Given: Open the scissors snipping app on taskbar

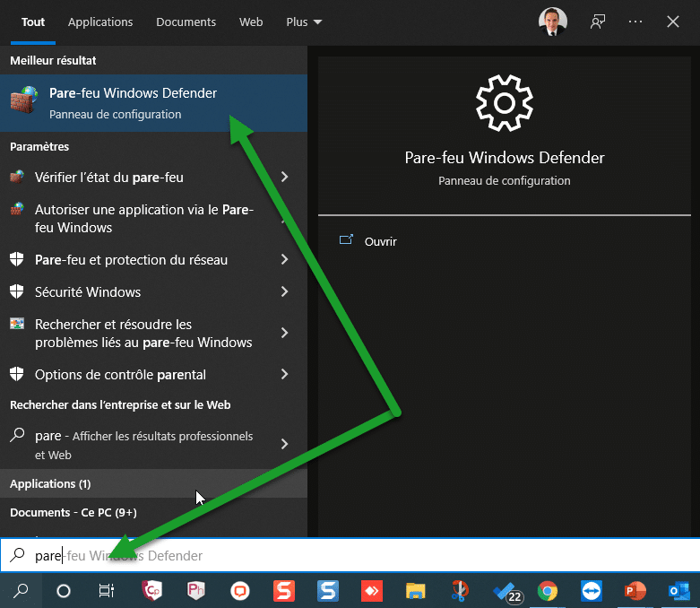Looking at the screenshot, I should [460, 591].
